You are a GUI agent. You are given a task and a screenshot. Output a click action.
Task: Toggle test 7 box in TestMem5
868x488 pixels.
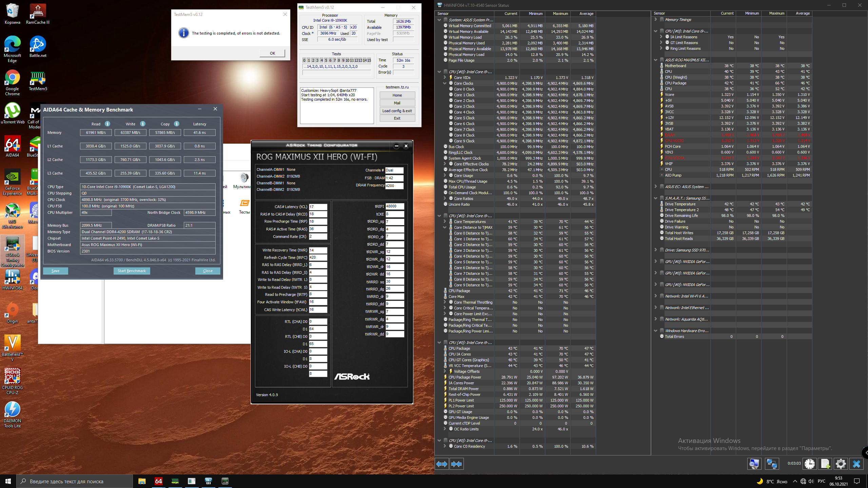pos(334,60)
